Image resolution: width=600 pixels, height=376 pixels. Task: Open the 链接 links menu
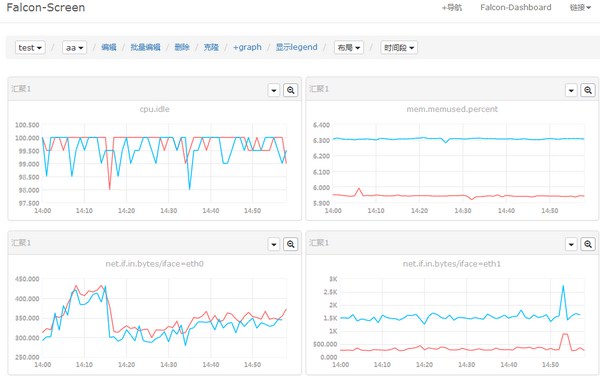point(580,8)
